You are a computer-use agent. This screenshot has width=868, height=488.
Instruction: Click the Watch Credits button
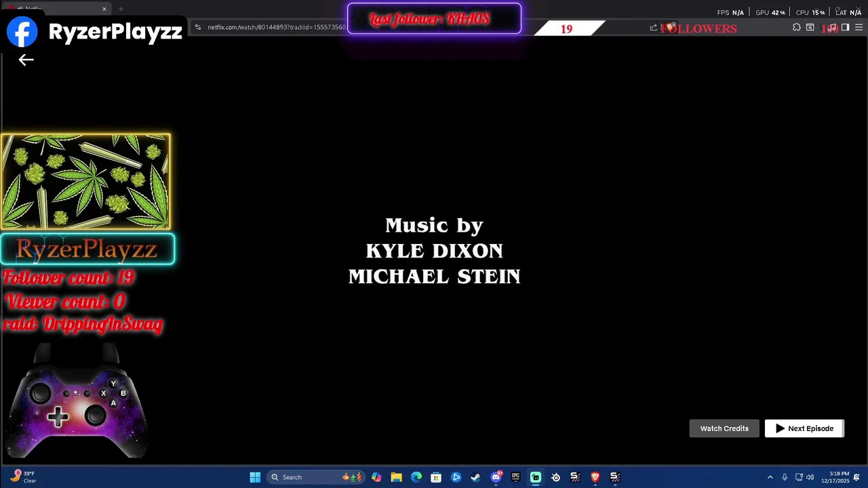(x=724, y=428)
